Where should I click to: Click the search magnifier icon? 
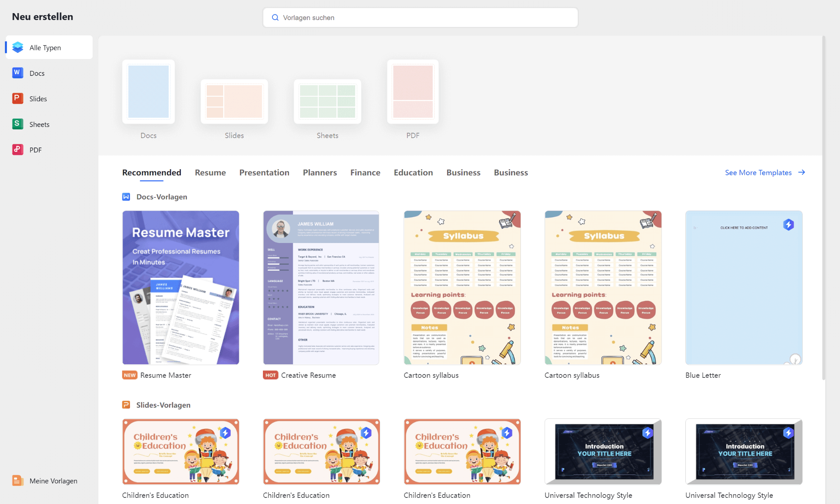(275, 17)
